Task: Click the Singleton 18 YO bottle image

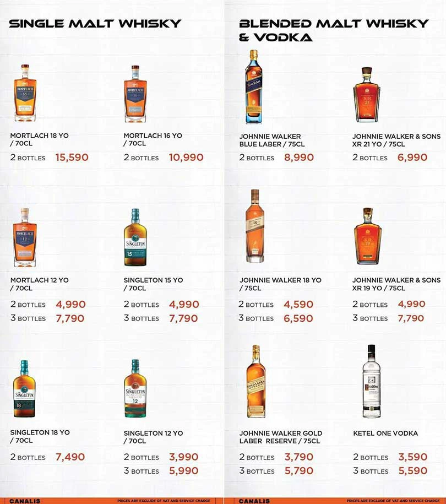Action: click(x=24, y=389)
